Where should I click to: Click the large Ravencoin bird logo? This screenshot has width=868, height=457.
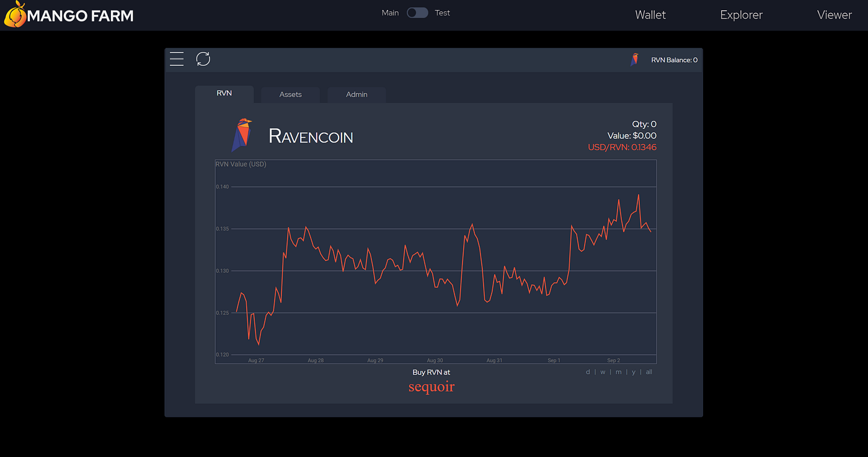pyautogui.click(x=242, y=135)
